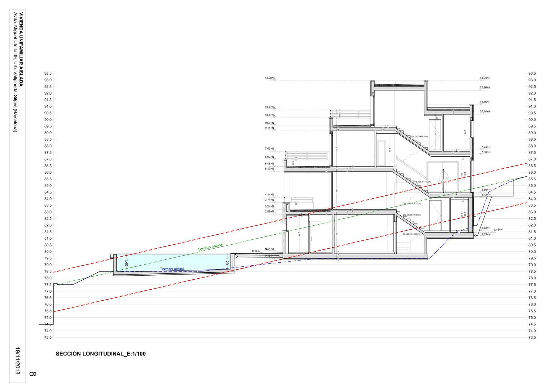Screen dimensions: 554x392
Task: Select the 'N=0,00' reference level label
Action: pyautogui.click(x=269, y=249)
